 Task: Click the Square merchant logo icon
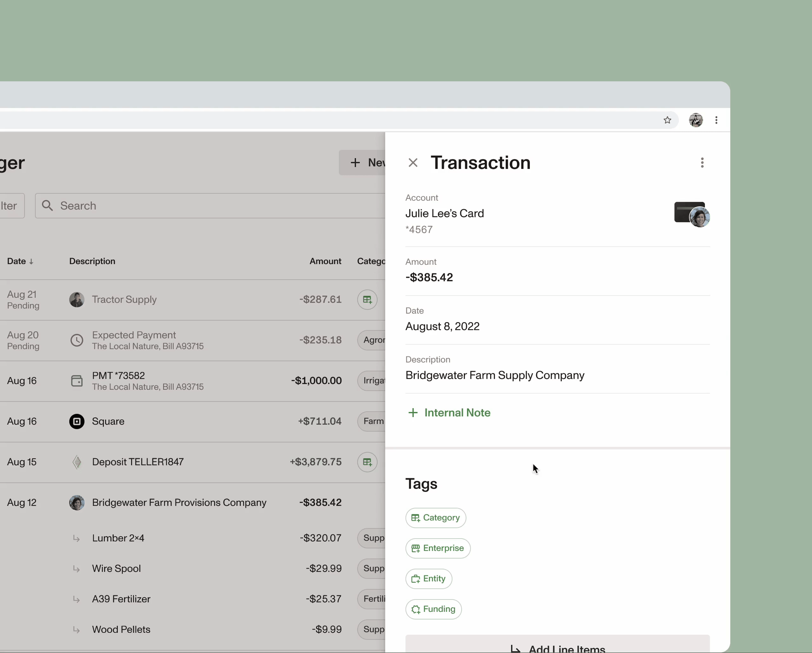77,421
